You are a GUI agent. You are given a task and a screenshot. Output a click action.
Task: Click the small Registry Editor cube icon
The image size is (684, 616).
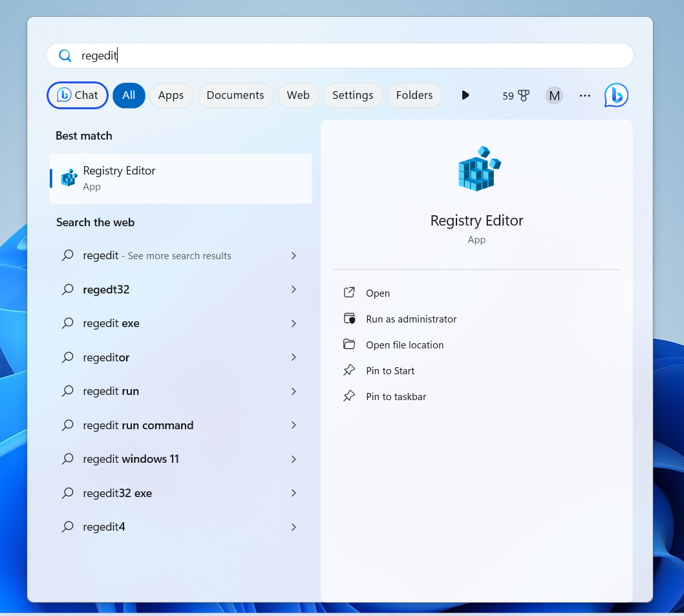pos(69,178)
